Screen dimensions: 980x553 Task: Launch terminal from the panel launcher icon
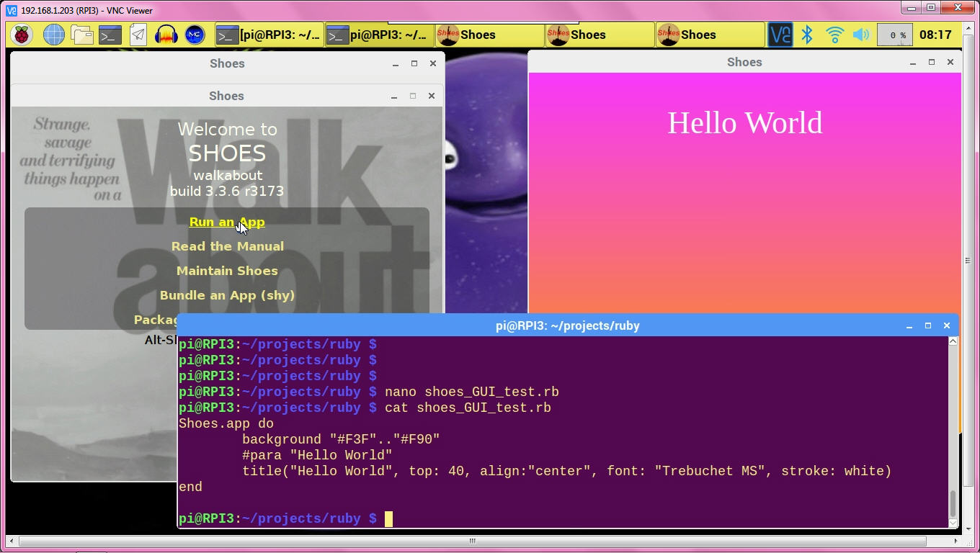coord(110,35)
